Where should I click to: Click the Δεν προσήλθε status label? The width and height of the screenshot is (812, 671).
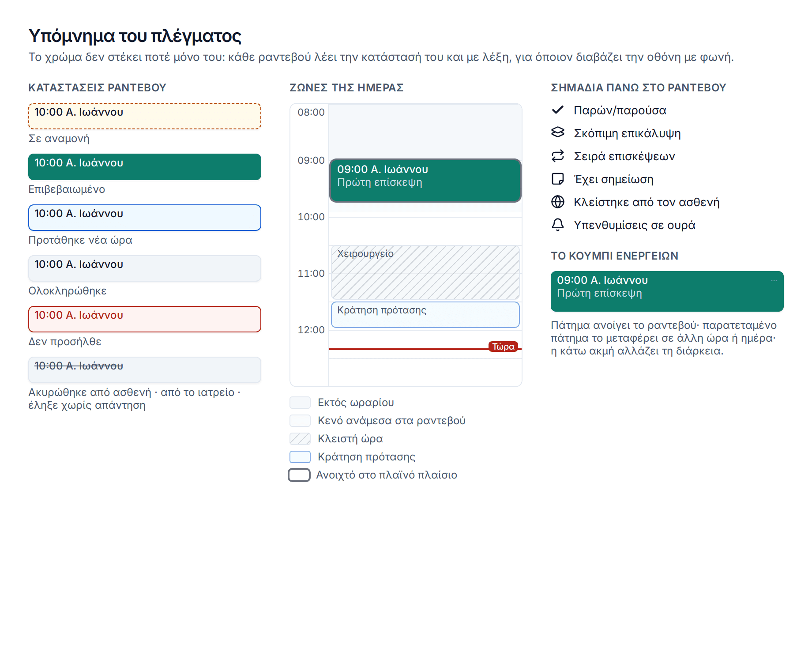coord(65,342)
